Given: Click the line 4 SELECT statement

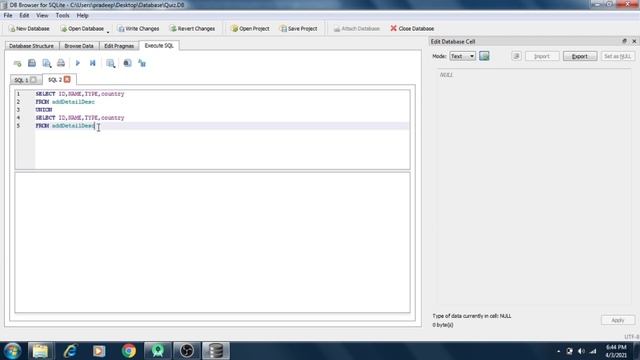Looking at the screenshot, I should (80, 118).
